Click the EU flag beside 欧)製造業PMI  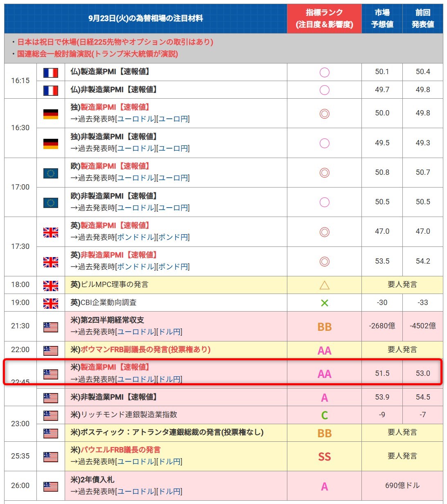click(51, 173)
